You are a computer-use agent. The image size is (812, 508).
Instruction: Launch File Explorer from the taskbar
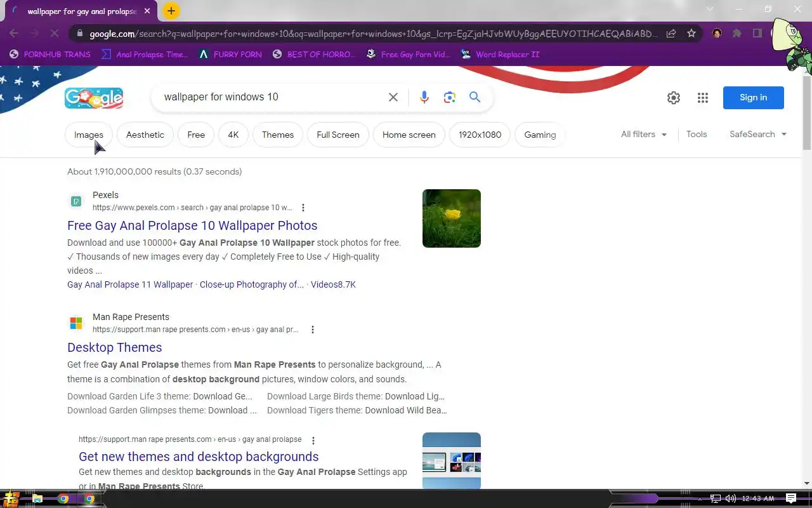[37, 499]
